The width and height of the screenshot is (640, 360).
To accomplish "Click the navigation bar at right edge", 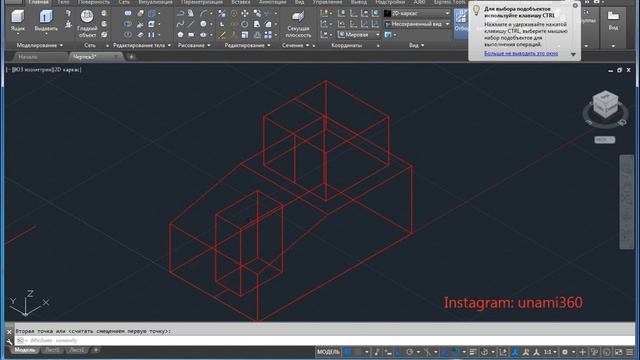I will click(x=627, y=202).
